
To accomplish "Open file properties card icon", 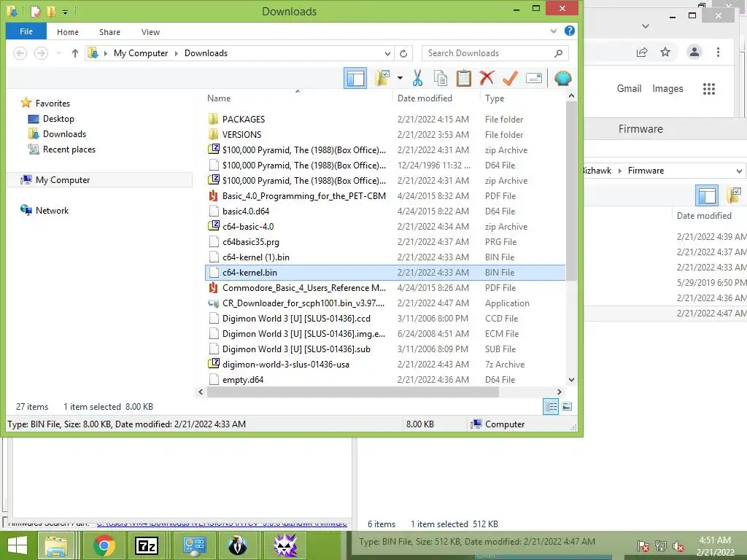I will point(534,78).
